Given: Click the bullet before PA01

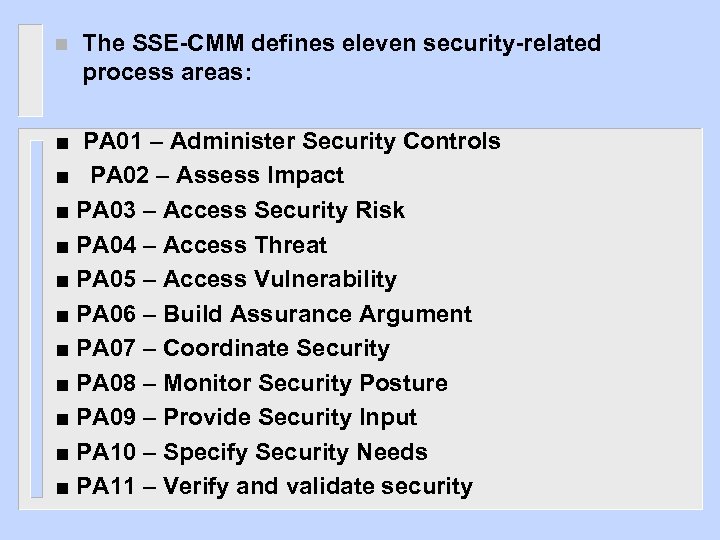Looking at the screenshot, I should coord(62,142).
